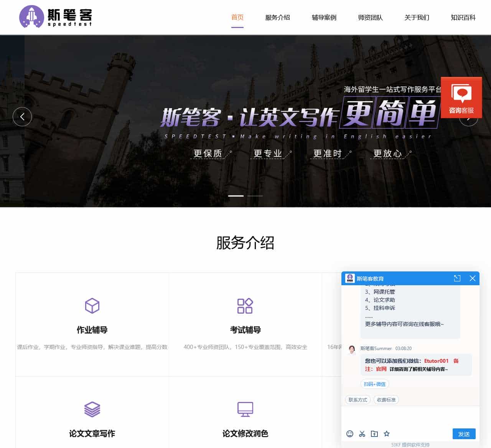Click the file upload icon in chat
Image resolution: width=491 pixels, height=448 pixels.
pyautogui.click(x=374, y=434)
